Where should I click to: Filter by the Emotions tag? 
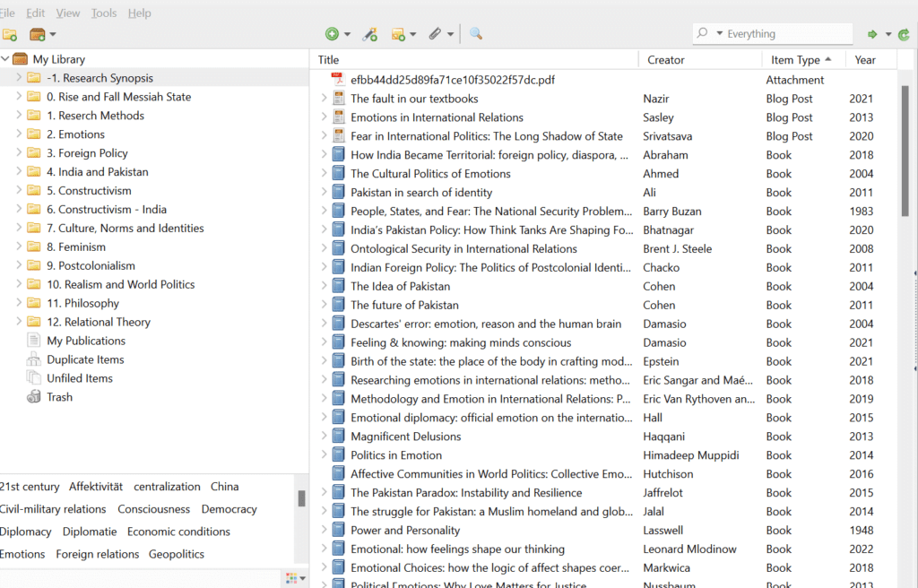pos(22,554)
